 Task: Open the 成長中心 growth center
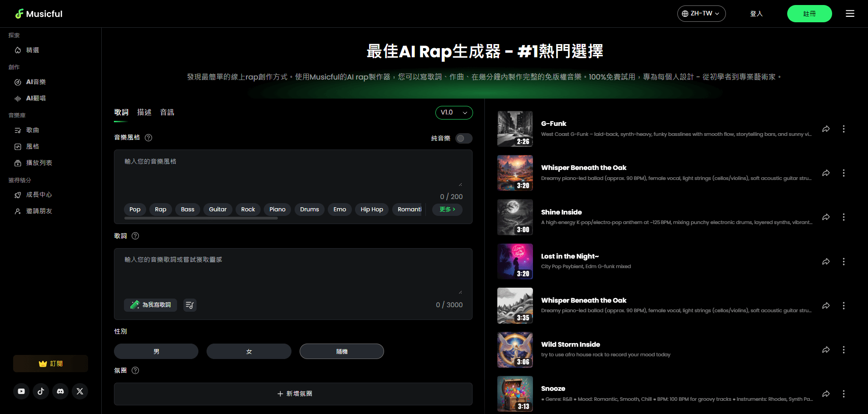point(39,195)
